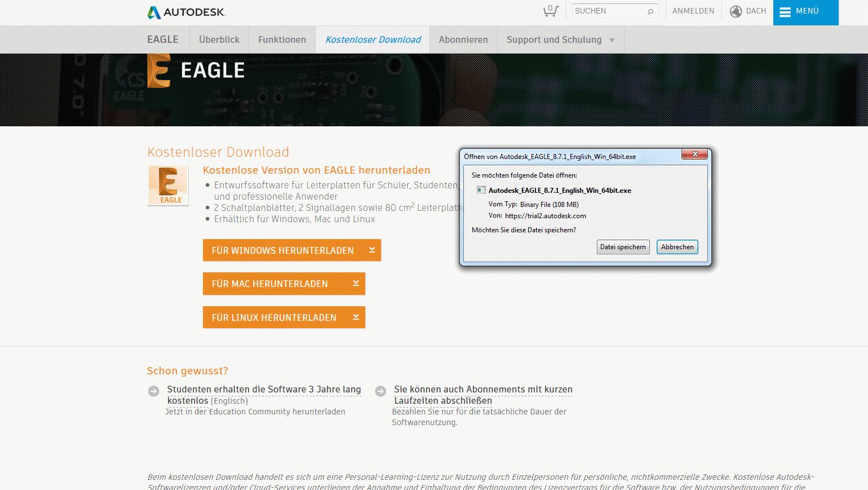Click the EAGLE title in the banner
Image resolution: width=868 pixels, height=490 pixels.
[212, 70]
